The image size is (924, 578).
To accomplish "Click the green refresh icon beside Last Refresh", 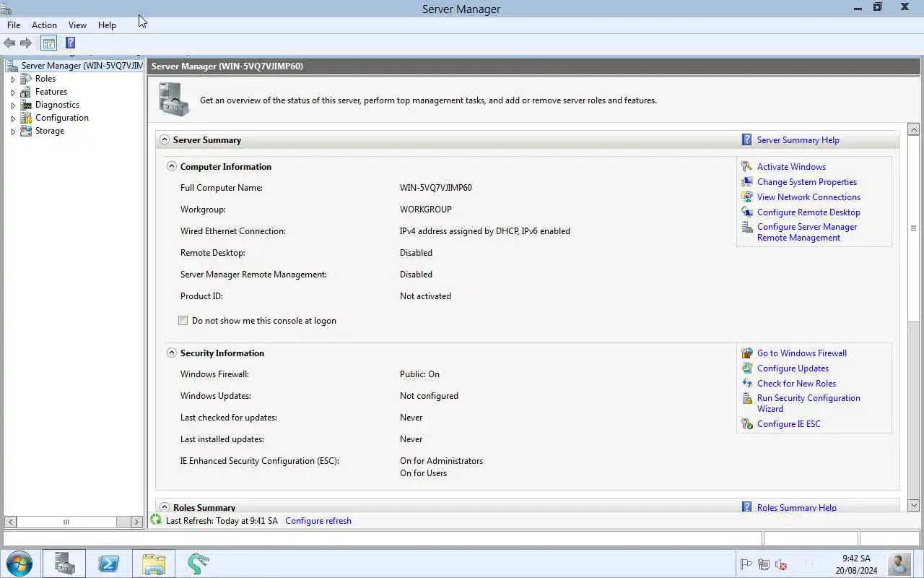I will coord(156,520).
